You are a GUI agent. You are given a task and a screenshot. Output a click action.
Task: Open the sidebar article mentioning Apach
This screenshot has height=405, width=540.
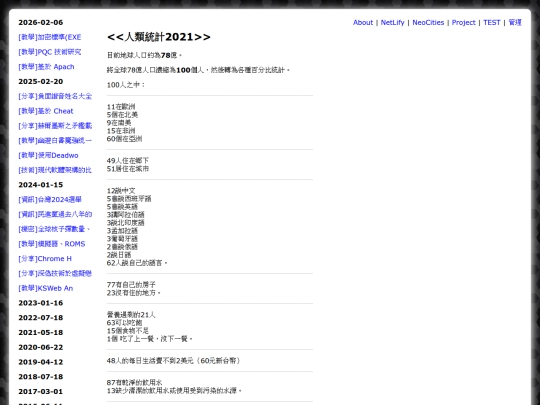pyautogui.click(x=46, y=67)
